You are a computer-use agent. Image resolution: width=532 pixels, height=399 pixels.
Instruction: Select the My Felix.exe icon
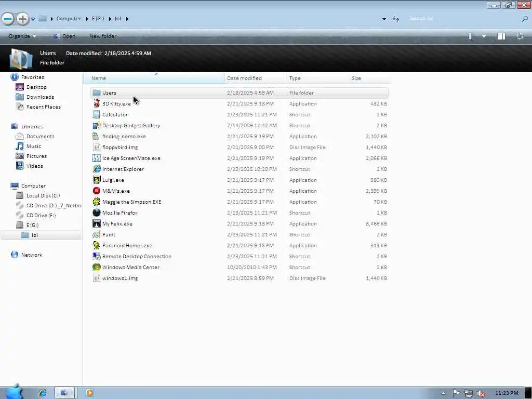tap(97, 223)
